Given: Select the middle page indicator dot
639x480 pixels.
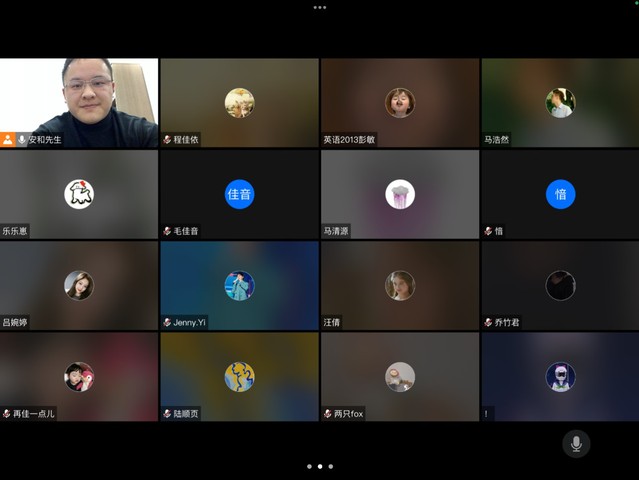Looking at the screenshot, I should click(x=319, y=466).
